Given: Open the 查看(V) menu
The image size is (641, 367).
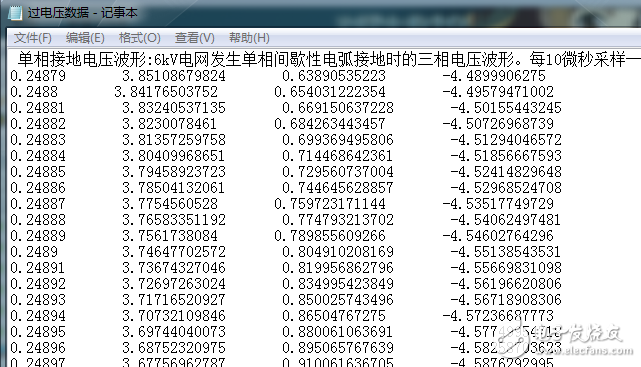Looking at the screenshot, I should click(x=195, y=38).
